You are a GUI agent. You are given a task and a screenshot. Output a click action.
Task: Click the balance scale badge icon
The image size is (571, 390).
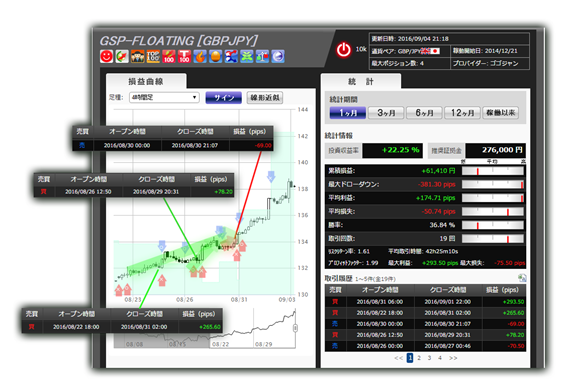(262, 56)
